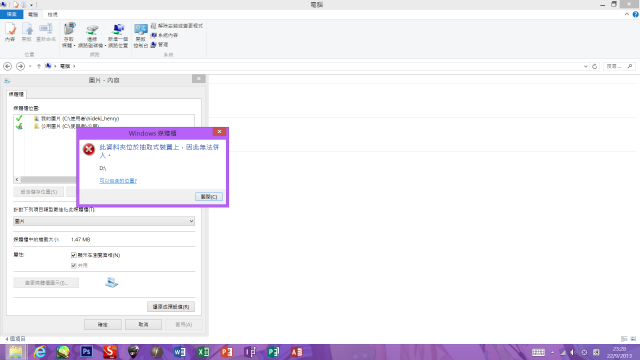Switch to large icons view in status bar
The height and width of the screenshot is (360, 640).
(633, 339)
